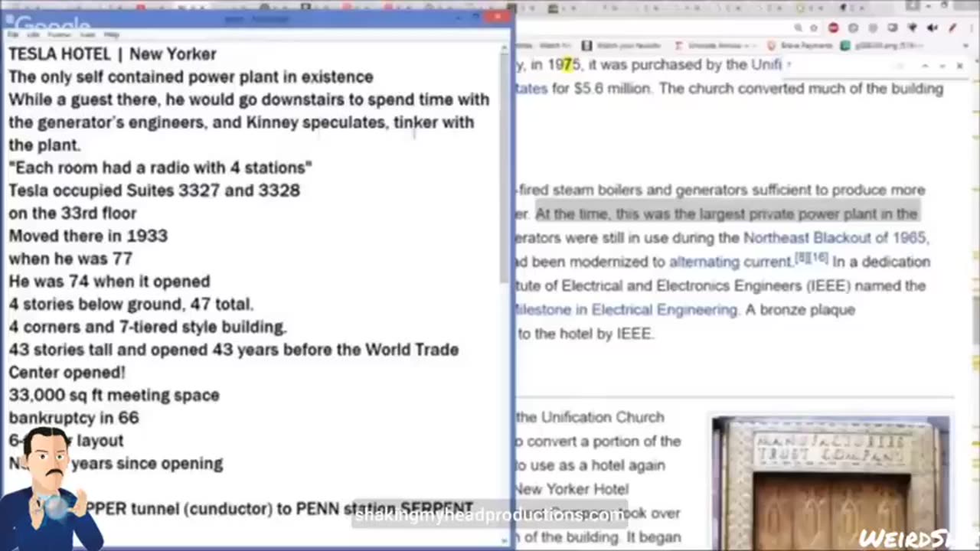Open the Brave Payments bookmark
980x551 pixels.
pos(800,46)
